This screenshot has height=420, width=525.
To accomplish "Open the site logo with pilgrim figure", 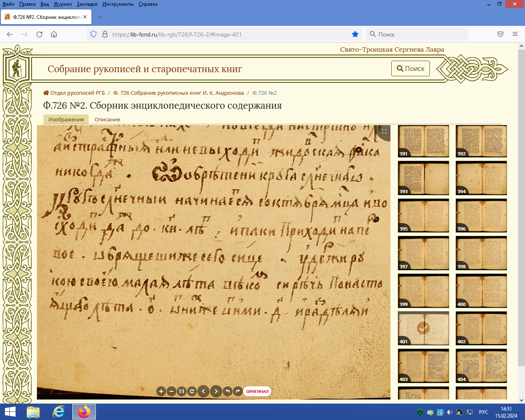I will (17, 68).
